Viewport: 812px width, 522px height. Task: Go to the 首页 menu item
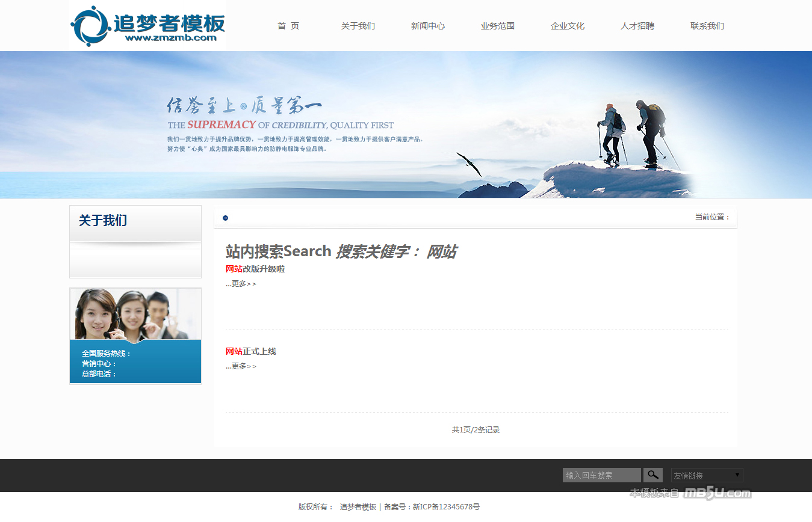[288, 26]
